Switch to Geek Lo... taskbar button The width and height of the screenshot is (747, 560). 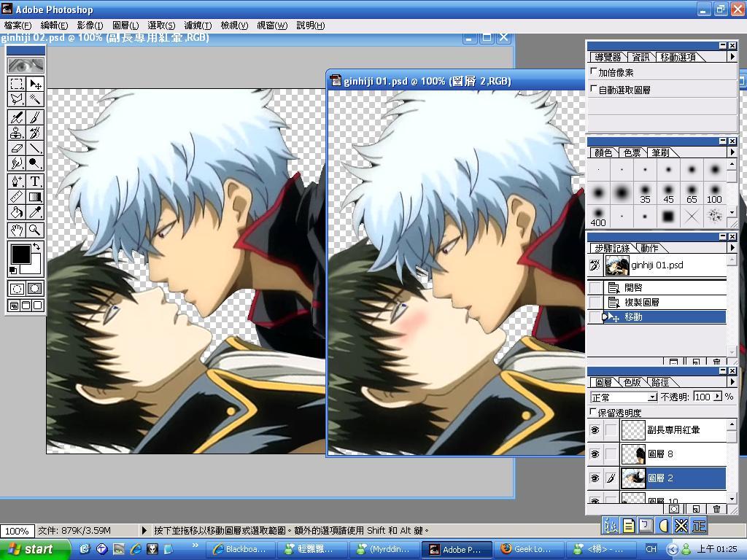(x=529, y=550)
